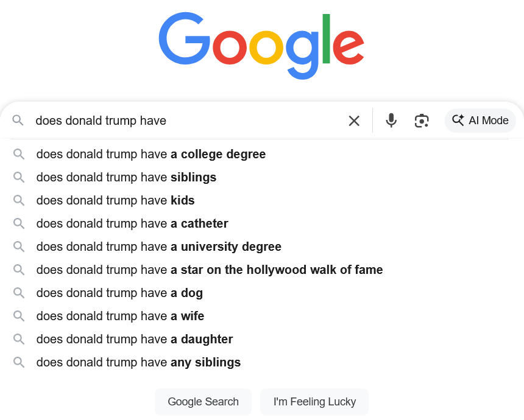Screen dimensions: 524x420
Task: Choose the "a daughter" suggestion
Action: 134,339
